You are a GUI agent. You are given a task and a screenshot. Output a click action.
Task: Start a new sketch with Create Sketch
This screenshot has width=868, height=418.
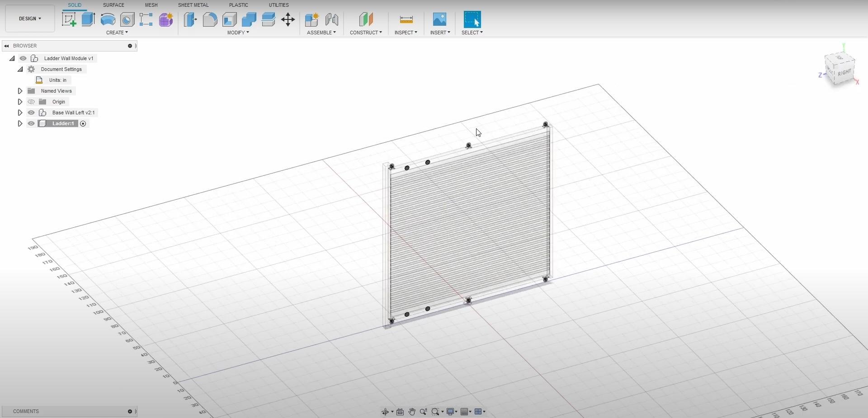[x=69, y=19]
